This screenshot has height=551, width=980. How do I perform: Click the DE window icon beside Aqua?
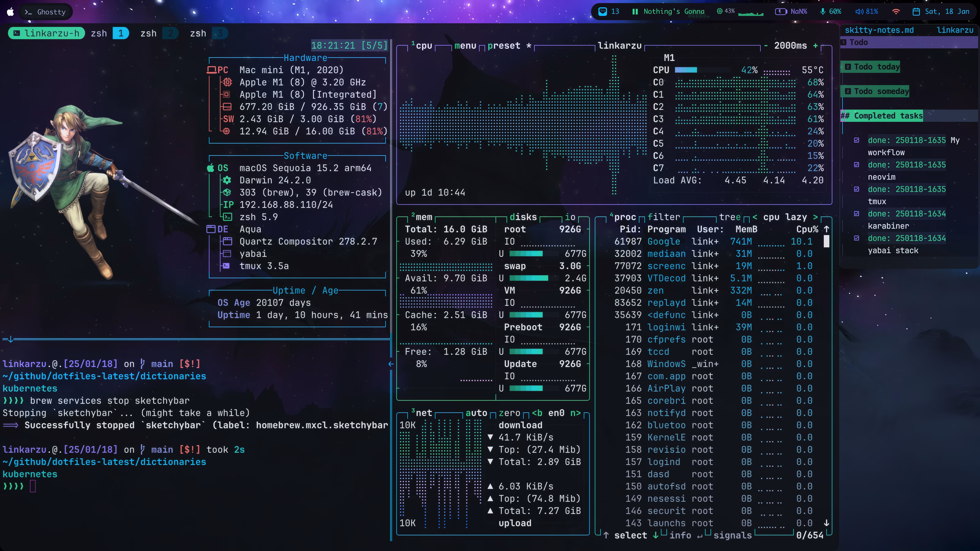[211, 229]
